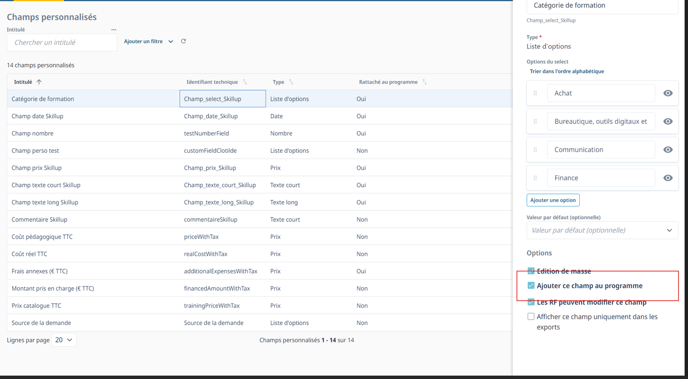Sort by Rattaché au programme column icon

tap(424, 82)
